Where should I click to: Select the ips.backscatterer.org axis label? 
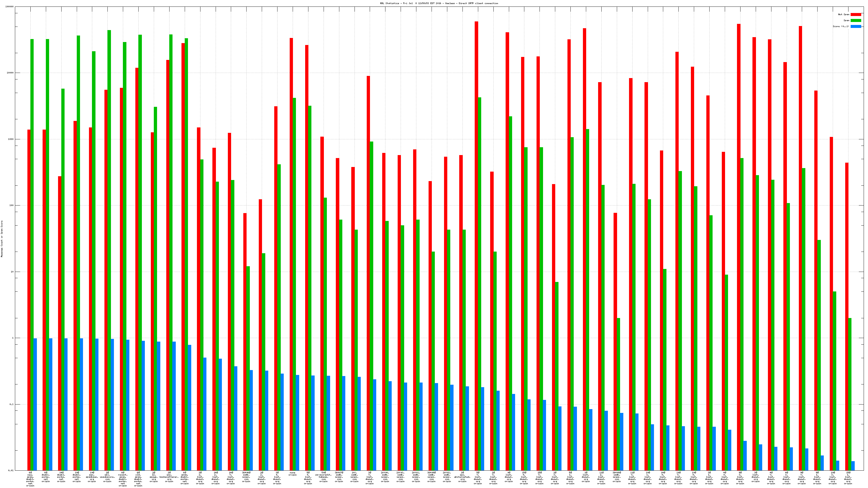point(169,477)
